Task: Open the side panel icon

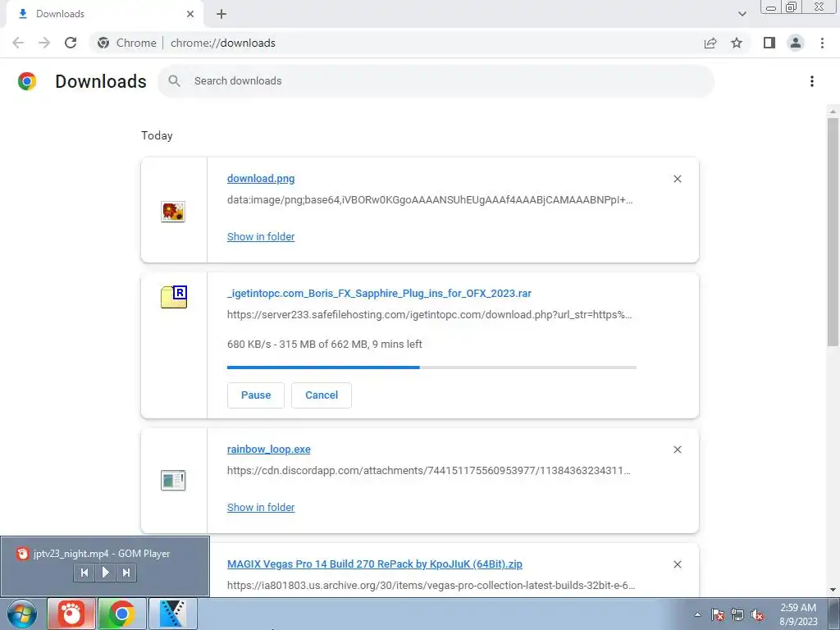Action: pyautogui.click(x=769, y=43)
